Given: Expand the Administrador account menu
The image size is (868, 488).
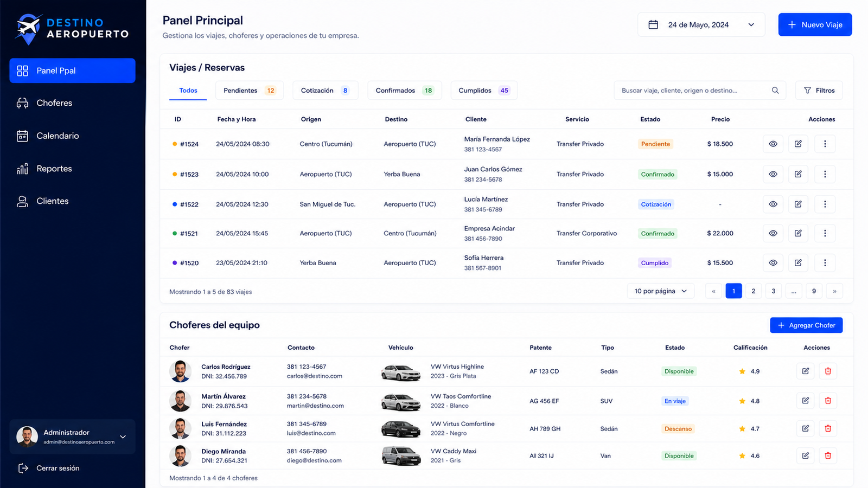Looking at the screenshot, I should (72, 436).
